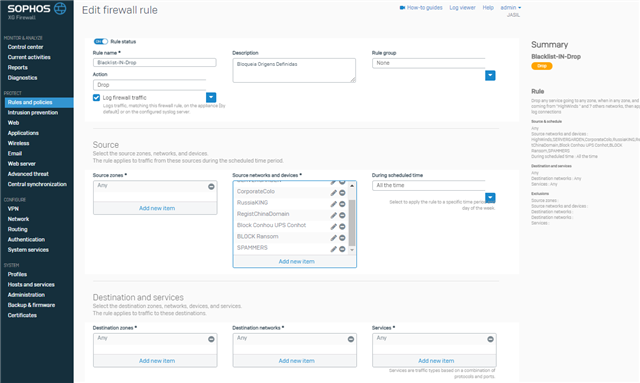The image size is (640, 383).
Task: Open How-to guides link
Action: pyautogui.click(x=424, y=8)
